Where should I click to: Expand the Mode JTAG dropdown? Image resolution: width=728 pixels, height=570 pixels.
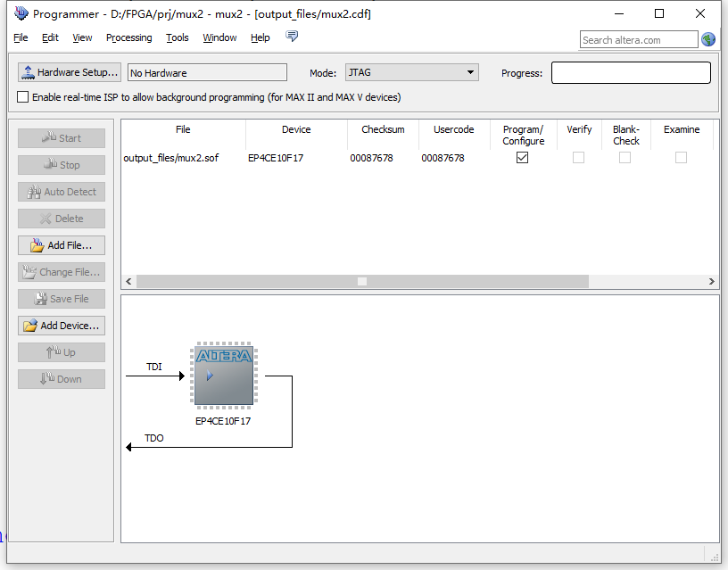point(412,72)
